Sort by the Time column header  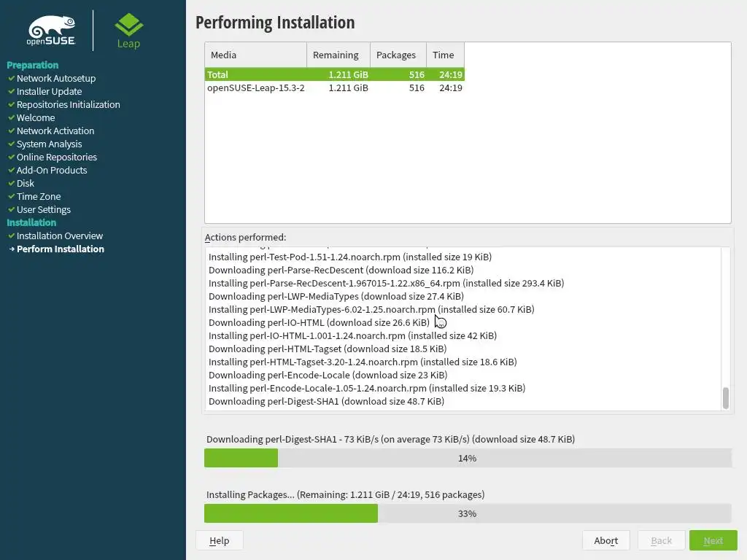pyautogui.click(x=446, y=55)
